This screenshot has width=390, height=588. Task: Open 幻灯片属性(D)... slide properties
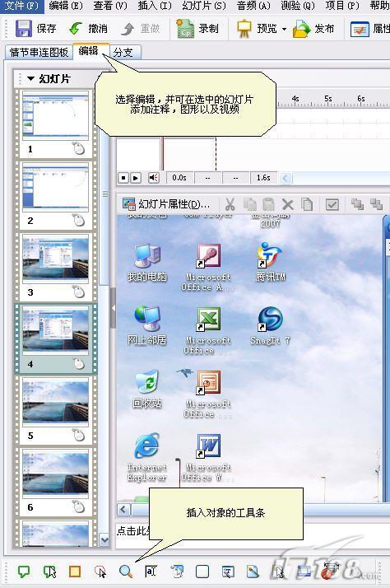click(167, 204)
